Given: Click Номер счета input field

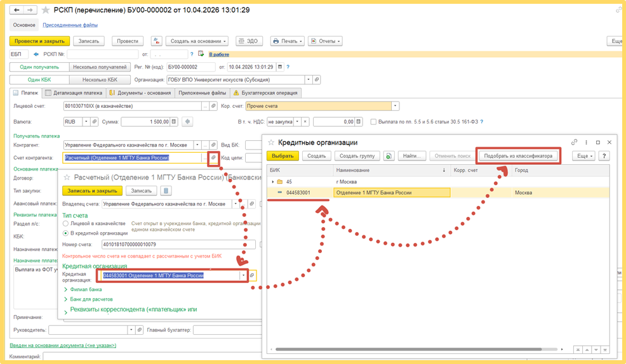Looking at the screenshot, I should tap(178, 244).
